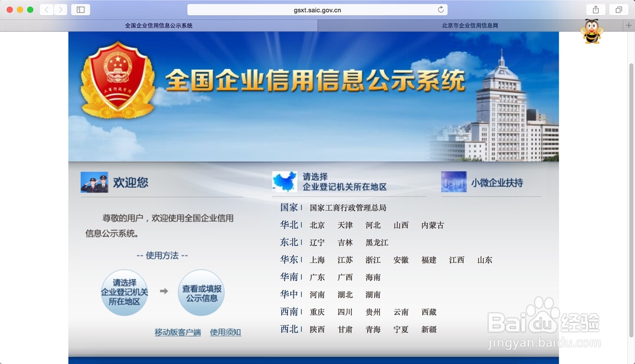Select 浙江 region
The width and height of the screenshot is (635, 364).
373,260
